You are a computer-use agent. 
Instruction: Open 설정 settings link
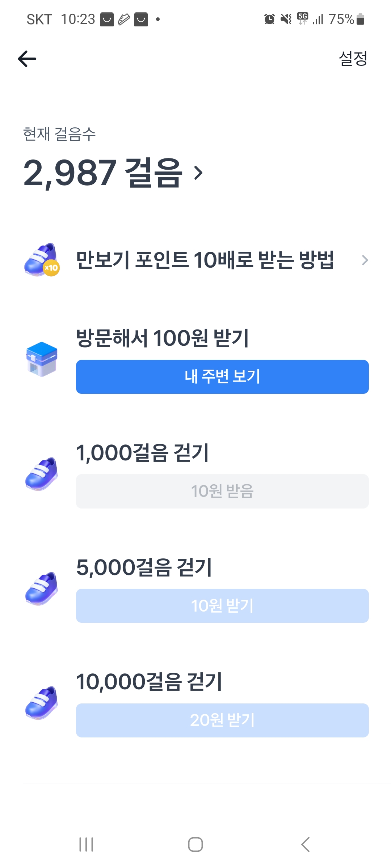(x=353, y=59)
